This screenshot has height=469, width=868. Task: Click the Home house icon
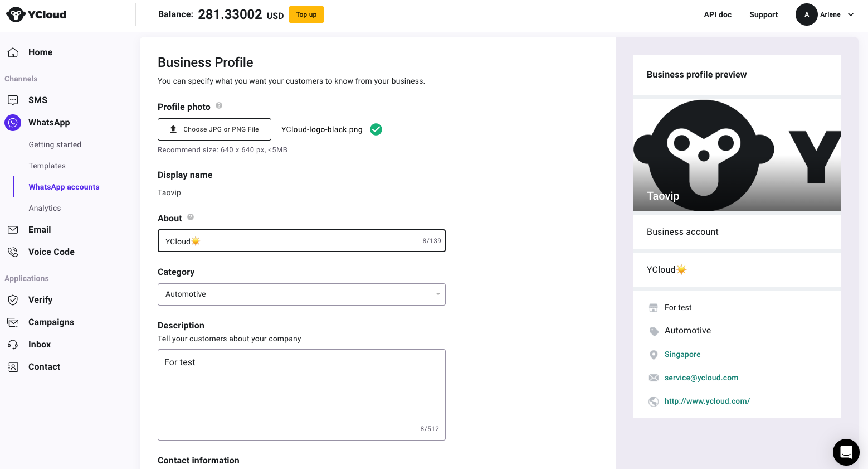pyautogui.click(x=13, y=52)
